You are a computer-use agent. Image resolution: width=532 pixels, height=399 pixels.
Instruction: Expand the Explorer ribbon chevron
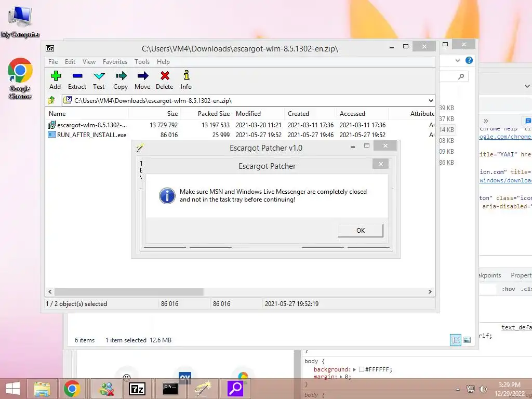[458, 60]
